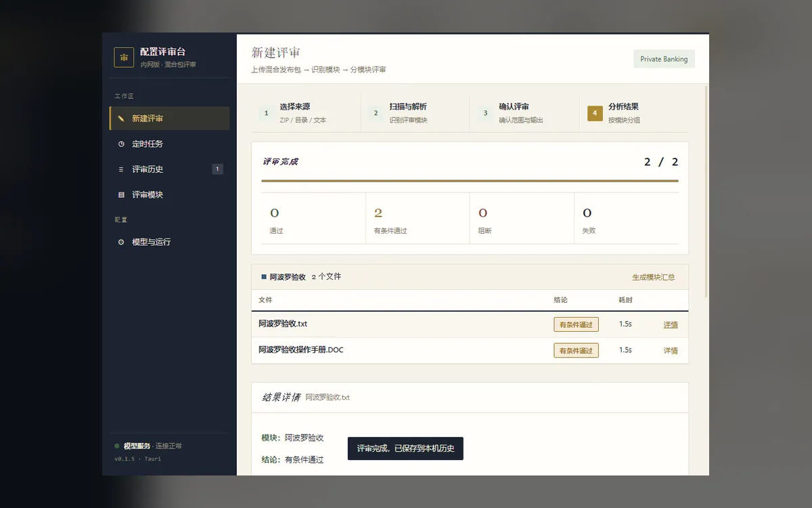Viewport: 812px width, 508px height.
Task: Click the 通过 count card showing 0
Action: click(313, 219)
